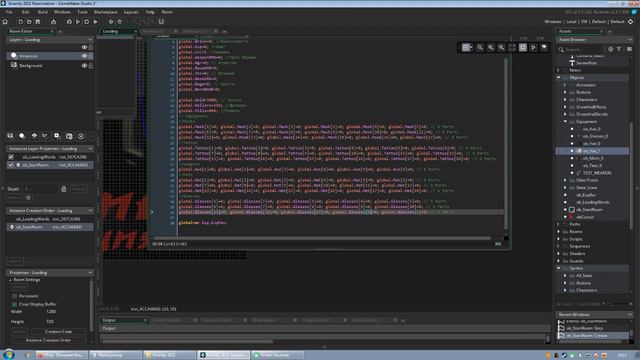This screenshot has width=640, height=360.
Task: Create new asset layer icon
Action: coord(57,136)
